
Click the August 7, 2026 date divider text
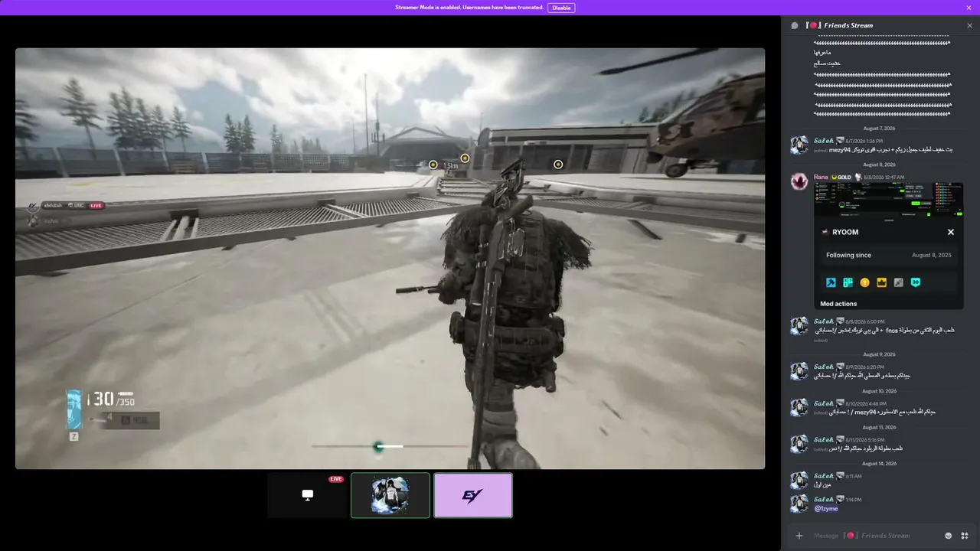tap(879, 129)
